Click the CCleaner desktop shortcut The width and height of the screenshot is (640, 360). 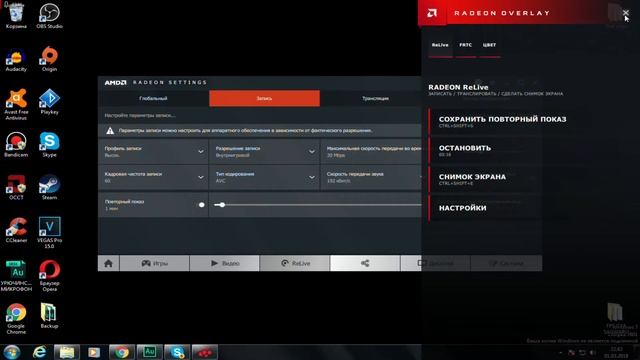pos(16,231)
